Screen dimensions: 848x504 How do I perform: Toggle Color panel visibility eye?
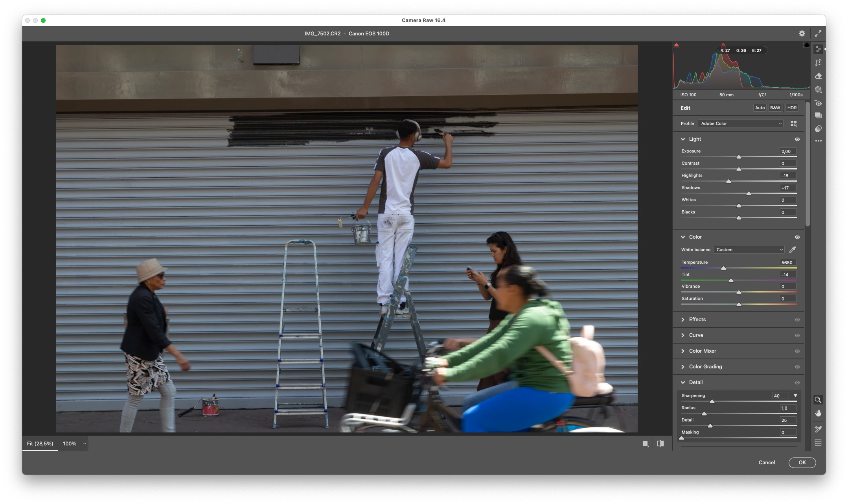coord(797,237)
